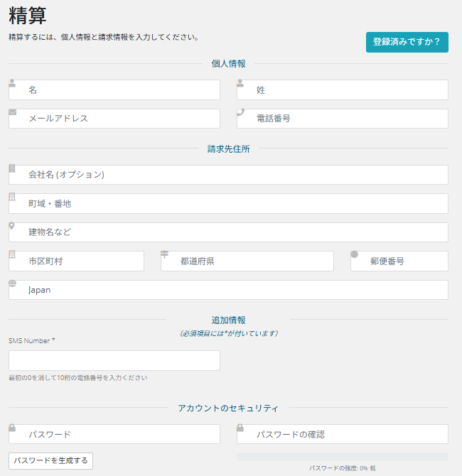Click the 市区町村 city field
Image resolution: width=462 pixels, height=476 pixels.
tap(76, 261)
